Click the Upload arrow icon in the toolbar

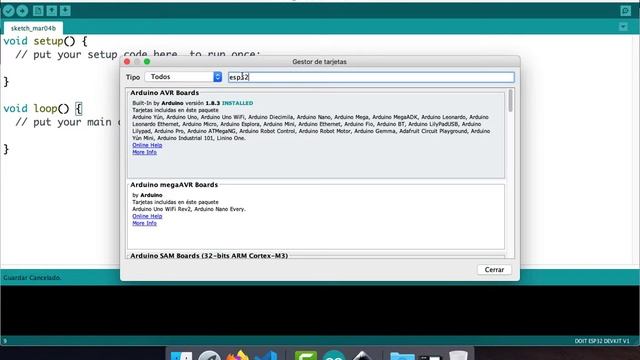[22, 11]
